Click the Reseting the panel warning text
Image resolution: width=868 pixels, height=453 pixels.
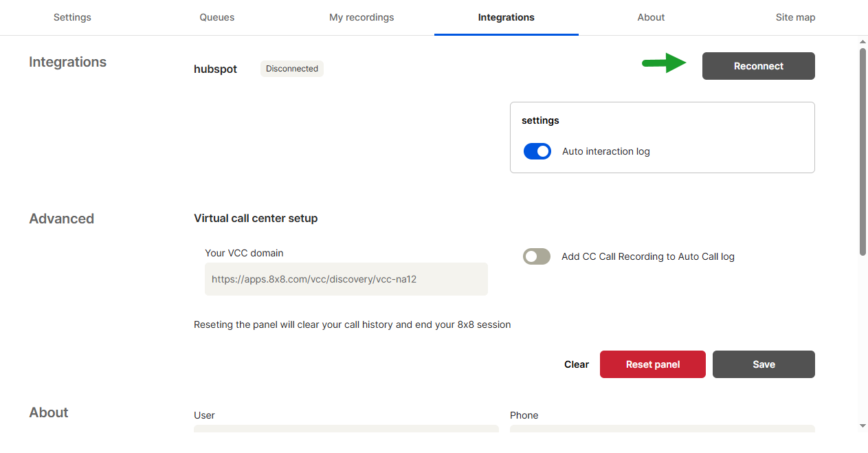(x=353, y=324)
